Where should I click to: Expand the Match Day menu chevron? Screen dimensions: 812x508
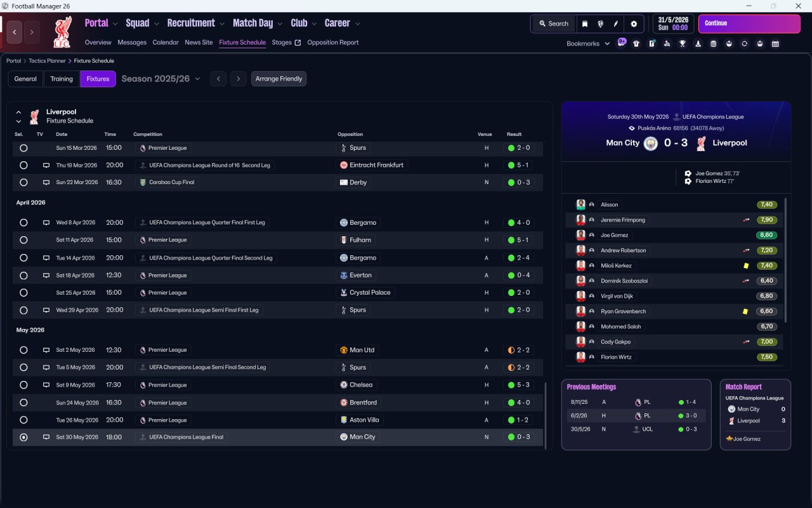tap(280, 23)
